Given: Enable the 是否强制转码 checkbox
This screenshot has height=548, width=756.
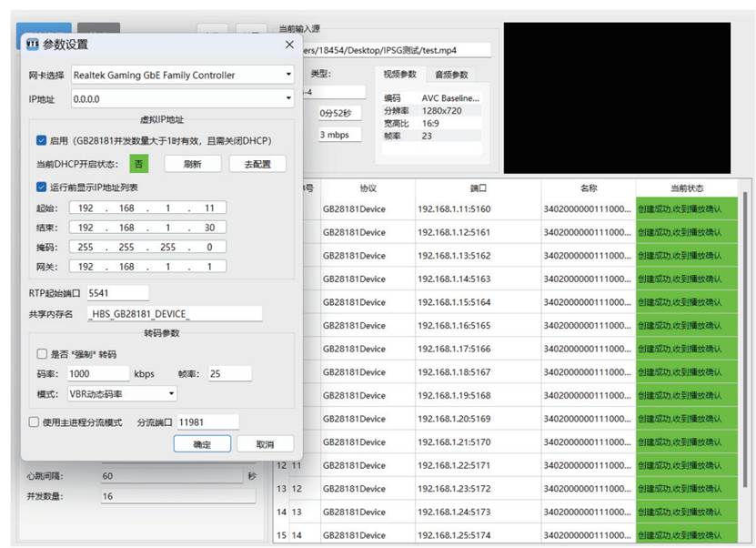Looking at the screenshot, I should (x=42, y=354).
